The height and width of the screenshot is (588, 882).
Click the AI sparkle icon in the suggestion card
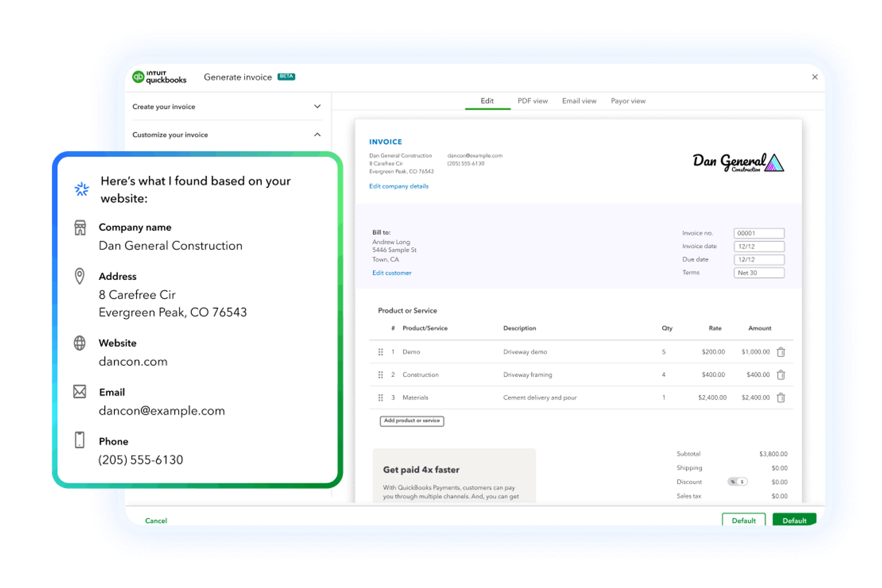tap(81, 189)
